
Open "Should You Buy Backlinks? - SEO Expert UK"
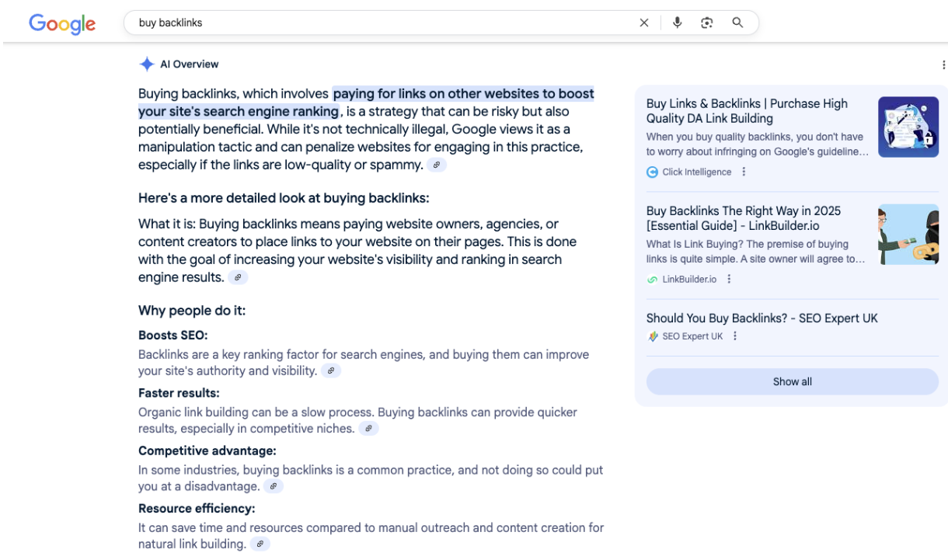pos(762,318)
